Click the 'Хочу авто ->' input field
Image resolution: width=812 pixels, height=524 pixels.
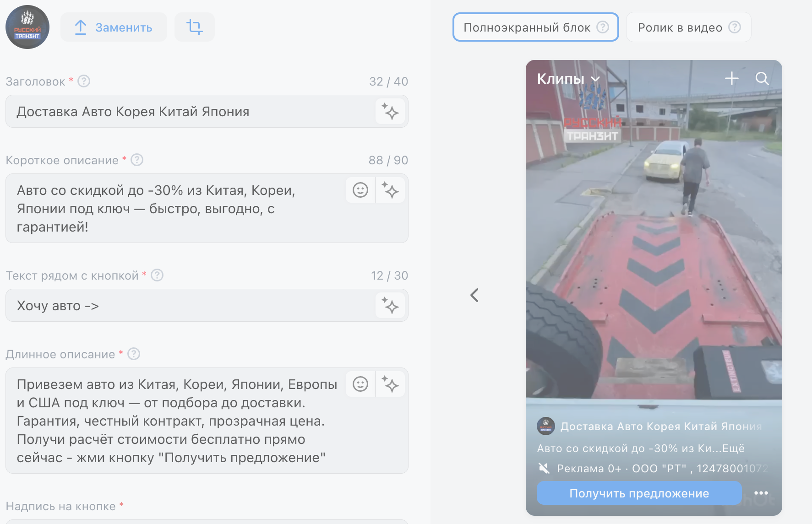click(207, 305)
